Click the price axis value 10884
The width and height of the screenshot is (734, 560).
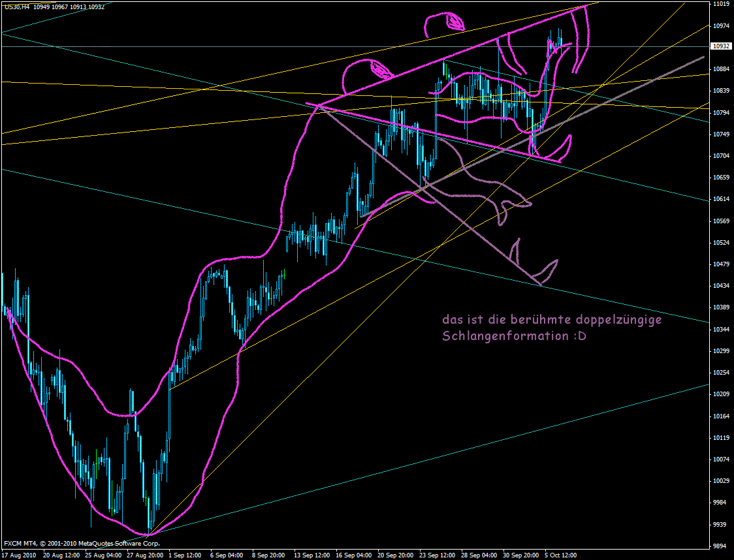(722, 69)
